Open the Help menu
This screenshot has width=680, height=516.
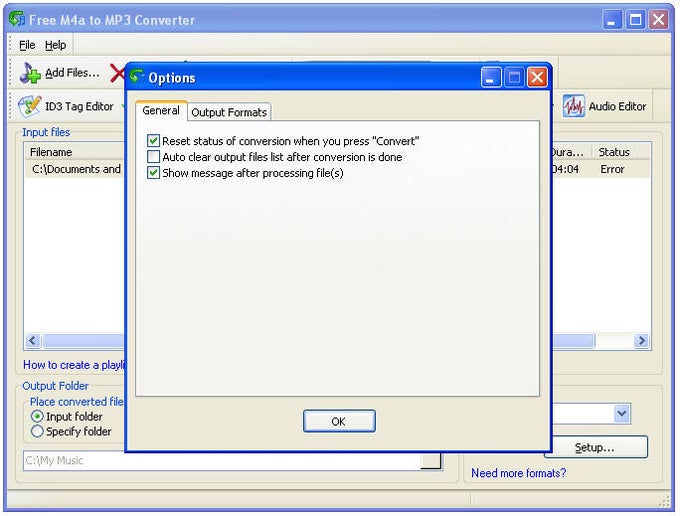click(x=56, y=45)
